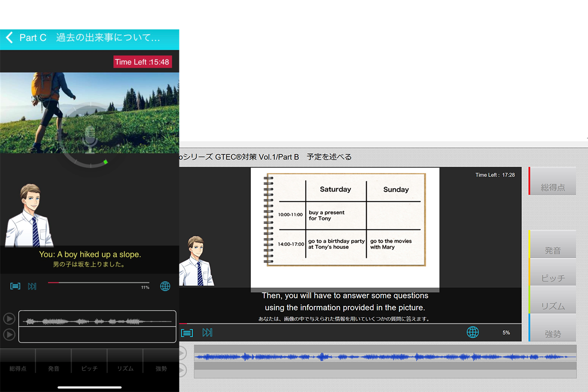Click the blue tablet audio waveform

(385, 357)
